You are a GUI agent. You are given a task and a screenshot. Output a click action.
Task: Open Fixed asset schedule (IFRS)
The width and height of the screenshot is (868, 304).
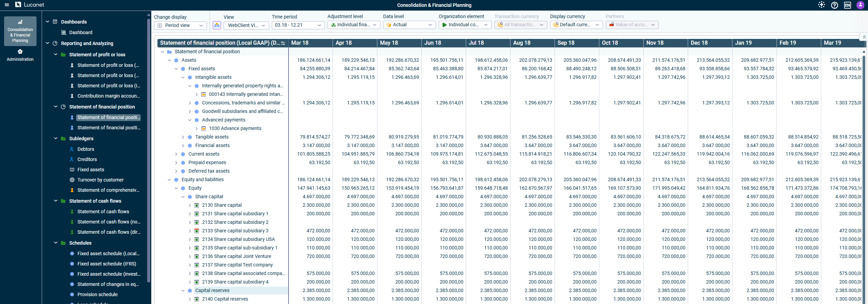pos(107,264)
